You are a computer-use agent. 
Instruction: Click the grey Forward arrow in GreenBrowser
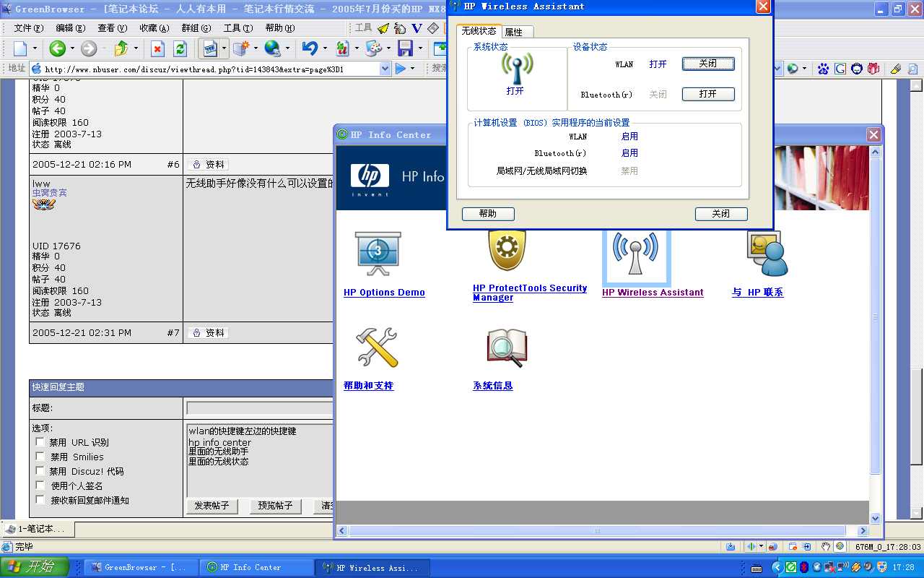tap(89, 48)
